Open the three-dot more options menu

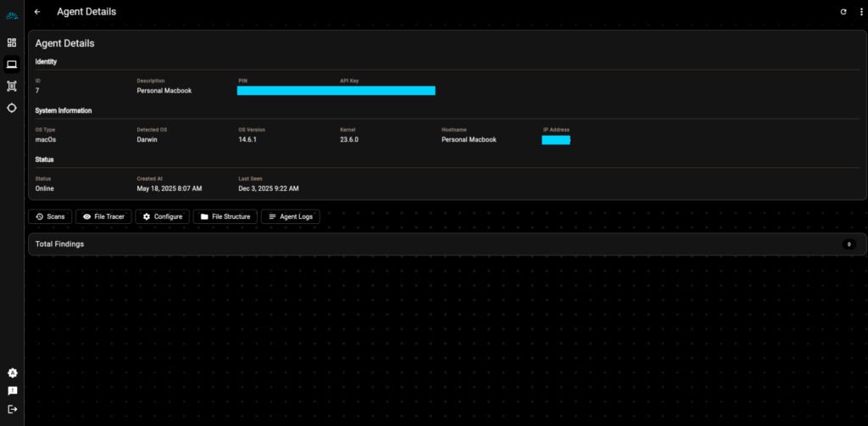[x=861, y=12]
